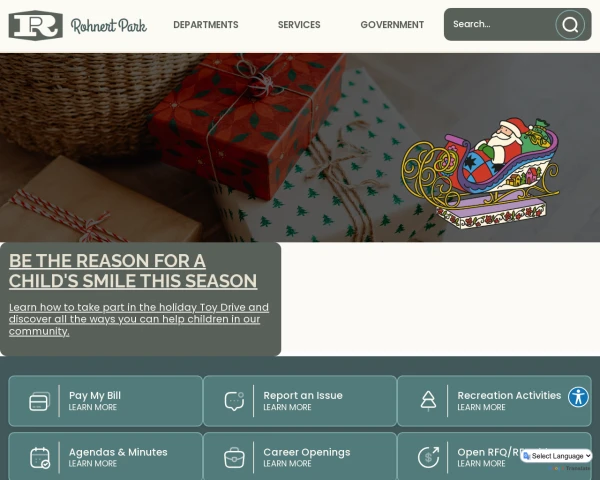The height and width of the screenshot is (480, 600).
Task: Open the Select Language dropdown
Action: click(x=557, y=456)
